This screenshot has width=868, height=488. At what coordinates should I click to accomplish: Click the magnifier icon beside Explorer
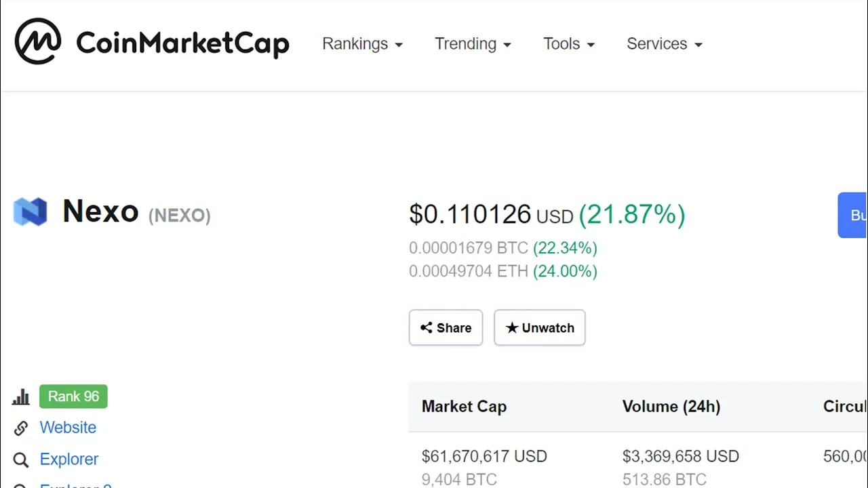pos(21,460)
